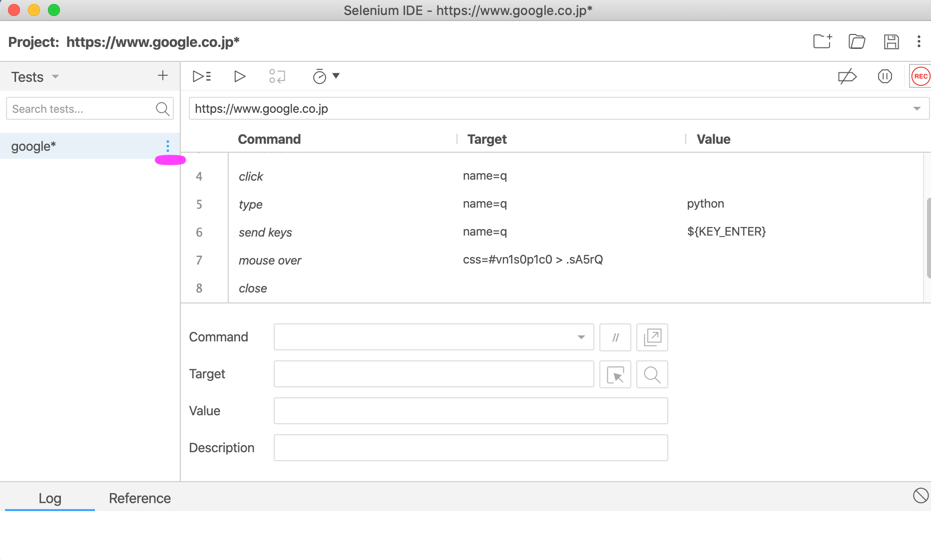Viewport: 931px width, 560px height.
Task: Open new window configuration icon
Action: [x=652, y=337]
